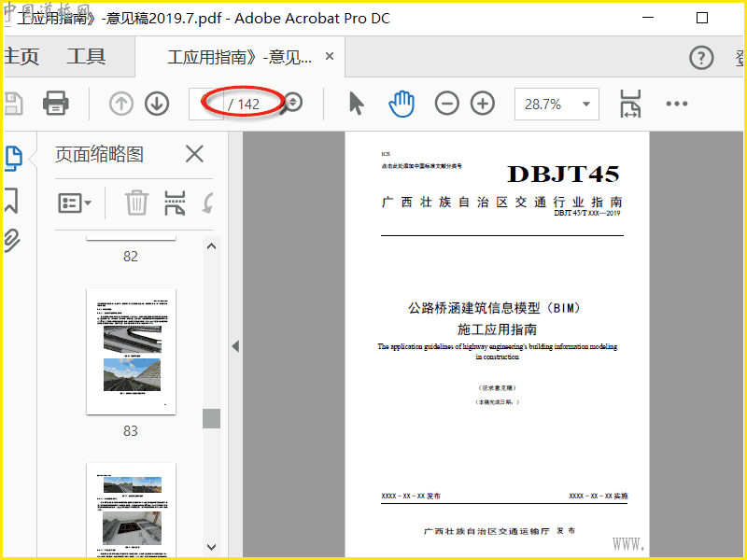The width and height of the screenshot is (747, 560).
Task: Close the 页面缩略图 panel
Action: point(194,154)
